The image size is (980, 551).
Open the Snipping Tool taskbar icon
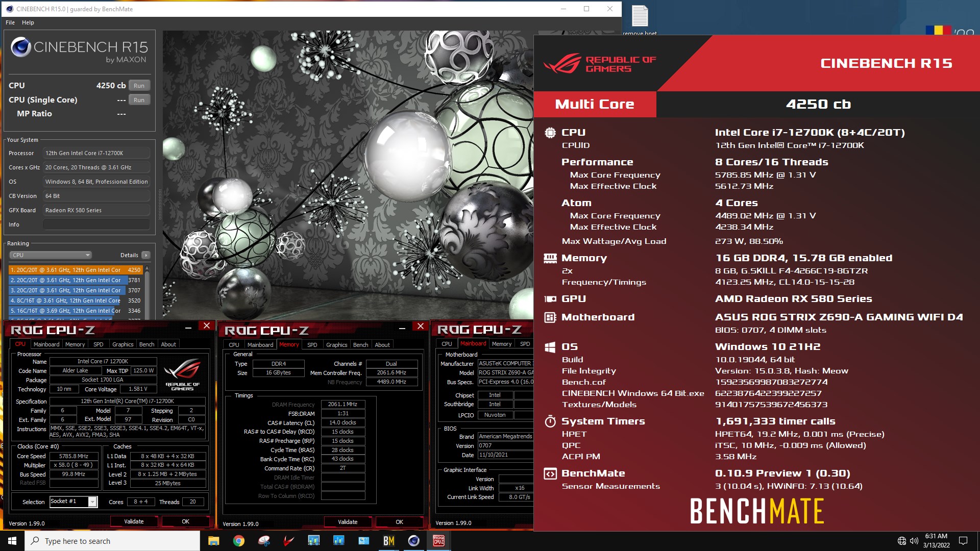click(263, 541)
